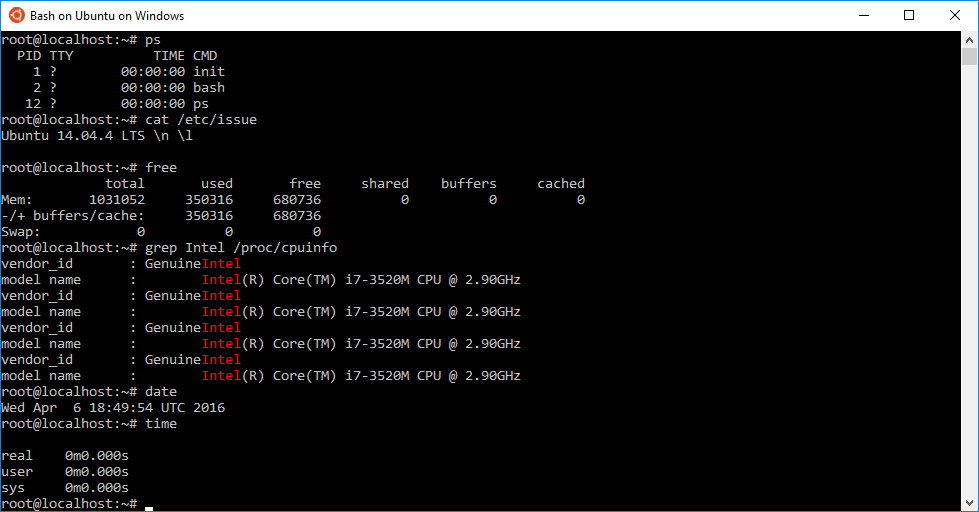Click the "buffers" column header in free output
The image size is (979, 512).
point(468,184)
